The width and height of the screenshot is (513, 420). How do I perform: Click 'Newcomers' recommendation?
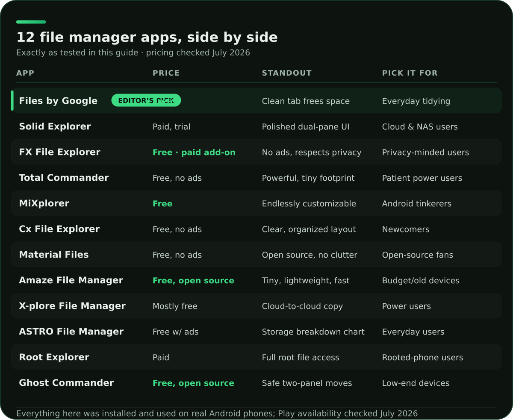point(406,229)
